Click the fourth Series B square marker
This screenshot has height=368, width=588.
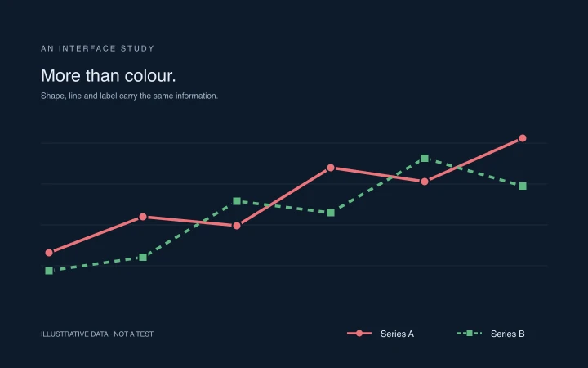331,213
